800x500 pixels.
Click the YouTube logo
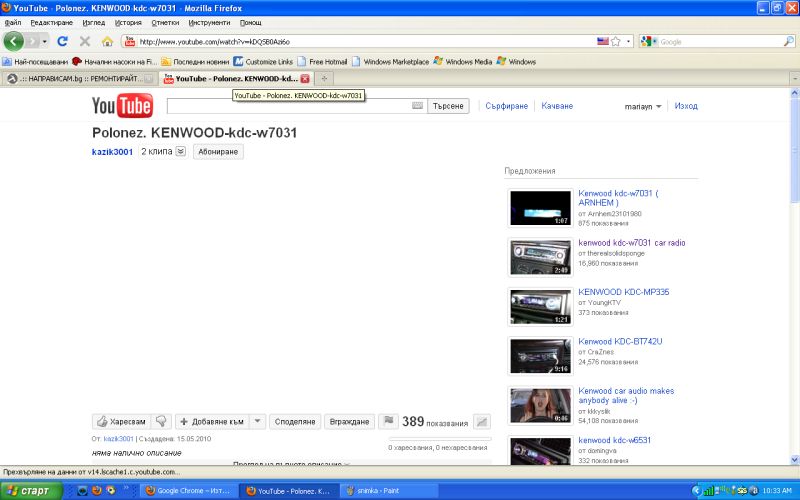pos(121,105)
